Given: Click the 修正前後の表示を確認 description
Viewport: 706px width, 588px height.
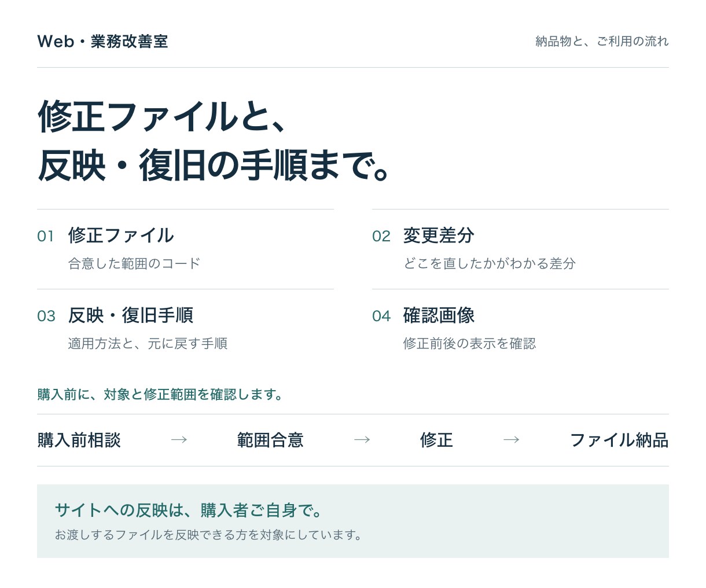Looking at the screenshot, I should point(469,344).
